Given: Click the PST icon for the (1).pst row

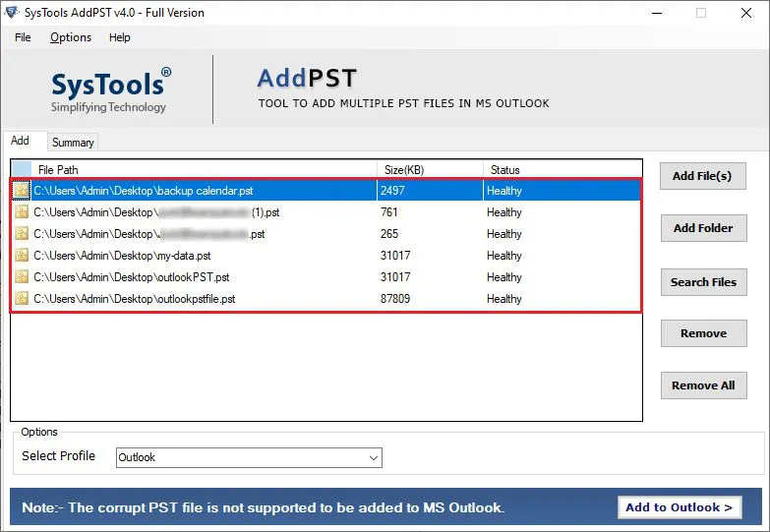Looking at the screenshot, I should click(x=21, y=211).
